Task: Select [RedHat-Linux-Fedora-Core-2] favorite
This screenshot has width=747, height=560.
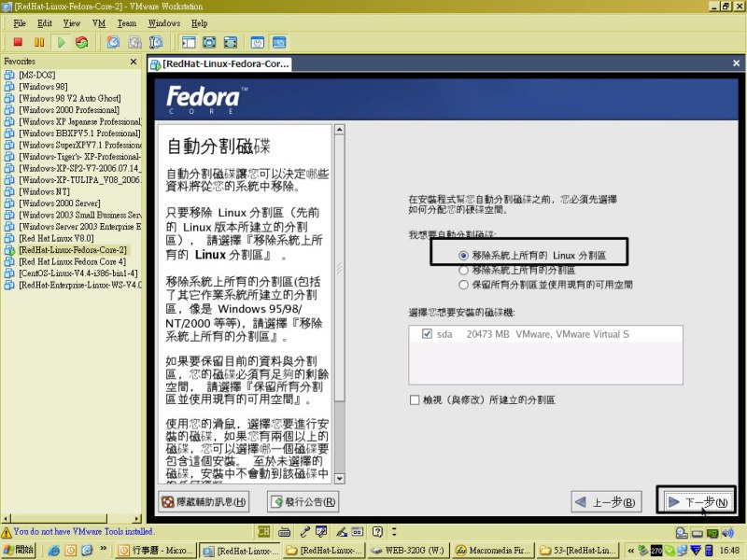Action: (73, 250)
